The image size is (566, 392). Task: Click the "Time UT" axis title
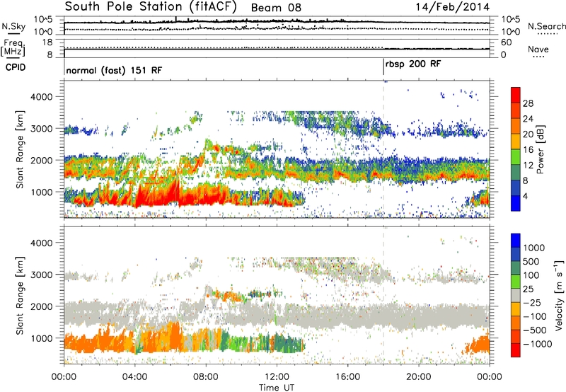pos(277,388)
